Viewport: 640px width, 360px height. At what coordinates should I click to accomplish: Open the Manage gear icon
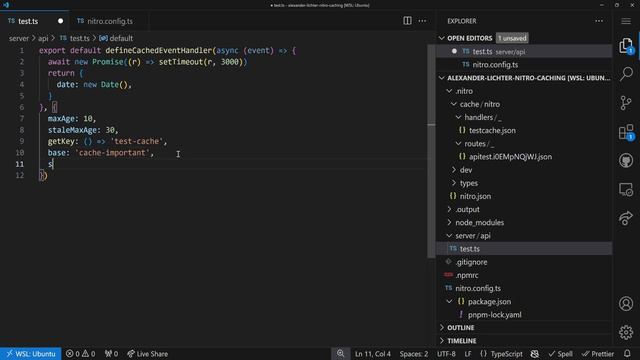click(x=626, y=332)
